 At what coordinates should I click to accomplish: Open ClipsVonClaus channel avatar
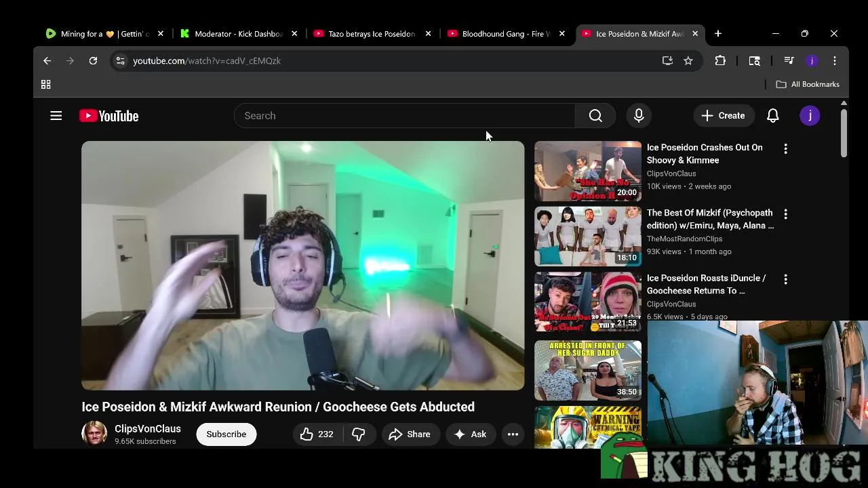pos(94,433)
